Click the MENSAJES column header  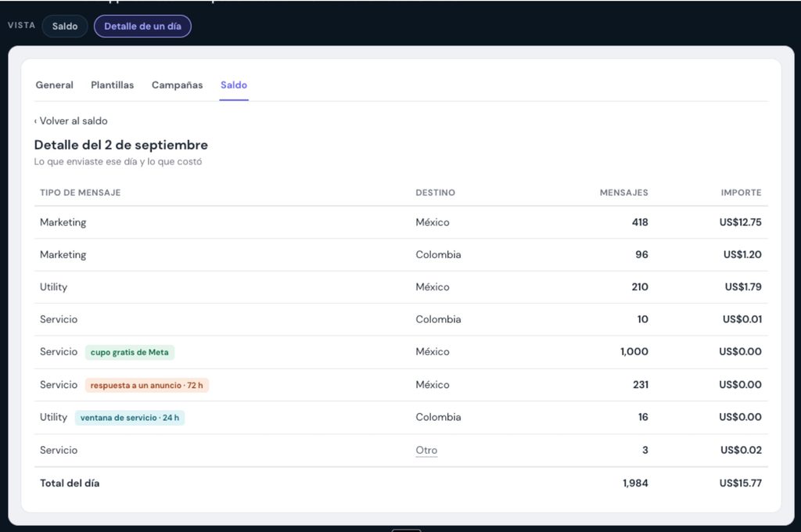[x=623, y=192]
